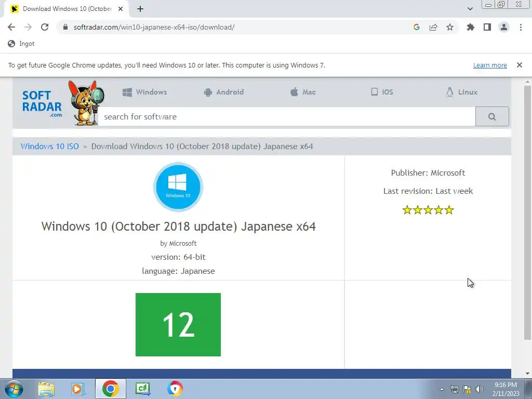This screenshot has width=532, height=399.
Task: Click the search for software field
Action: (287, 116)
